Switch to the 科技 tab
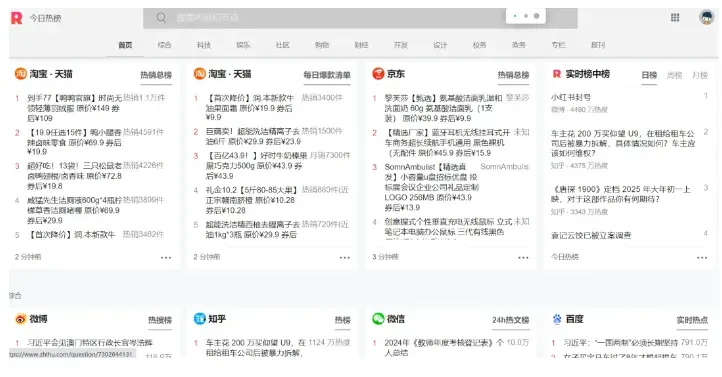The height and width of the screenshot is (377, 722). [204, 45]
